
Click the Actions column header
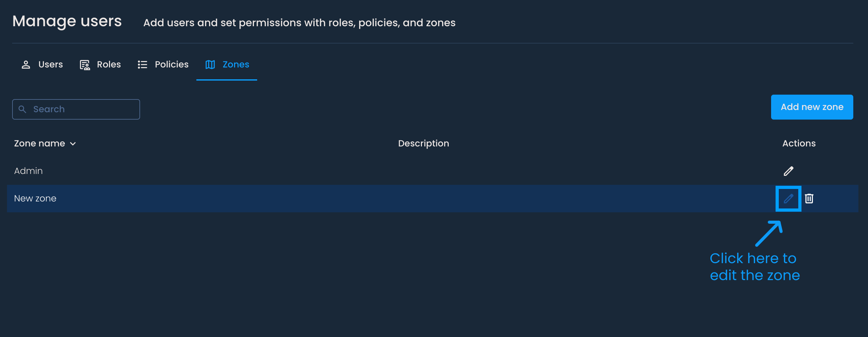pos(799,144)
